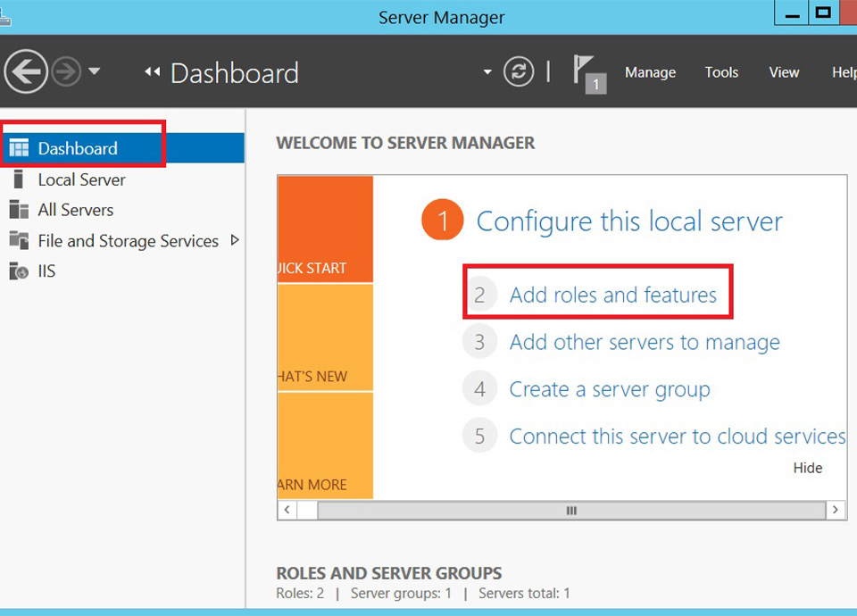The width and height of the screenshot is (857, 616).
Task: Maximize the Server Manager window
Action: [x=823, y=13]
